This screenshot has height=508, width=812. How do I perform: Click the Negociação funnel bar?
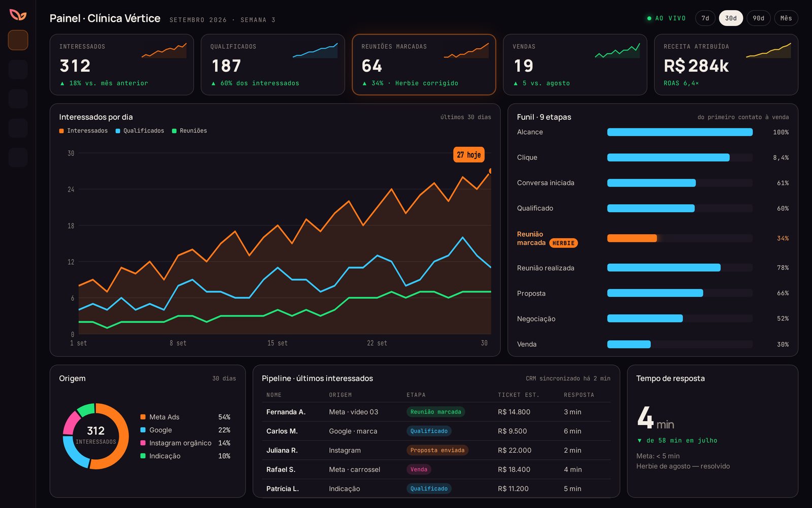pos(645,319)
